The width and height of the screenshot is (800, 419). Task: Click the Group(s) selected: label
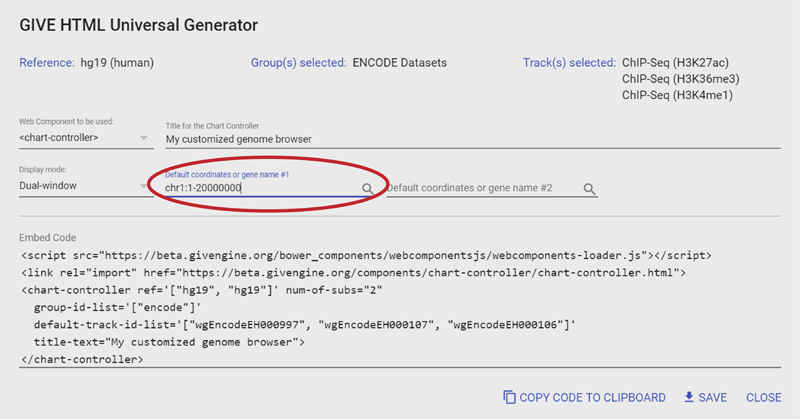(298, 63)
